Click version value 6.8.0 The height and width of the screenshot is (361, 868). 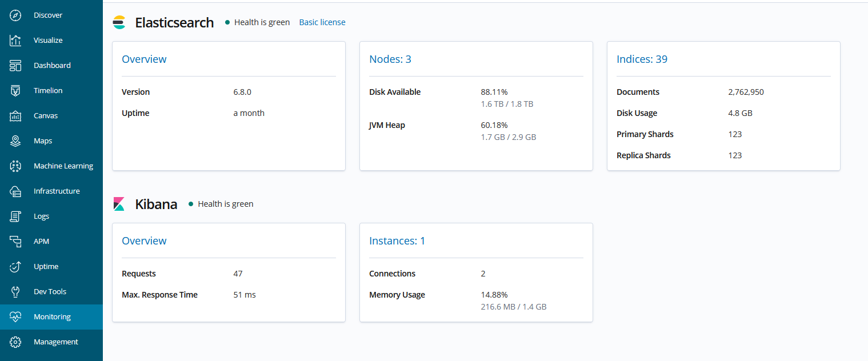[242, 92]
